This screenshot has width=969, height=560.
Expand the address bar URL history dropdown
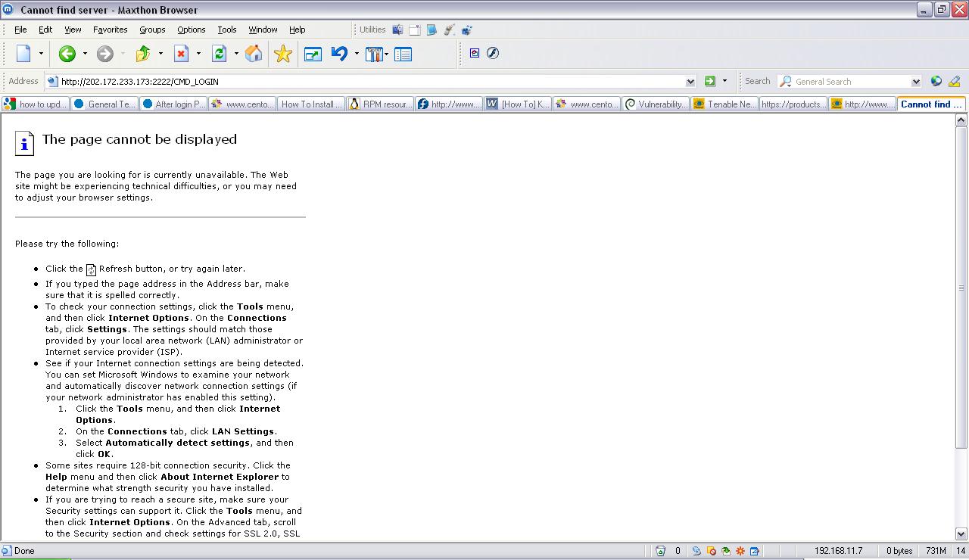coord(690,82)
